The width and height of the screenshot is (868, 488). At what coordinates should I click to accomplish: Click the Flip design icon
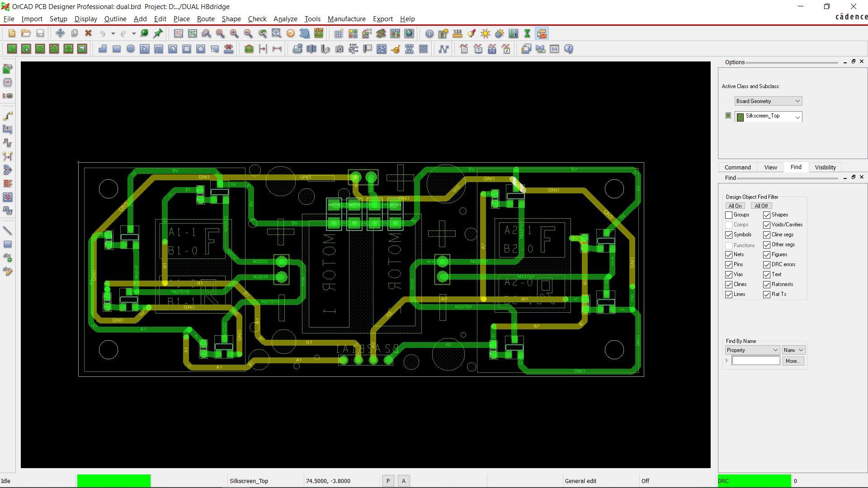coord(319,33)
